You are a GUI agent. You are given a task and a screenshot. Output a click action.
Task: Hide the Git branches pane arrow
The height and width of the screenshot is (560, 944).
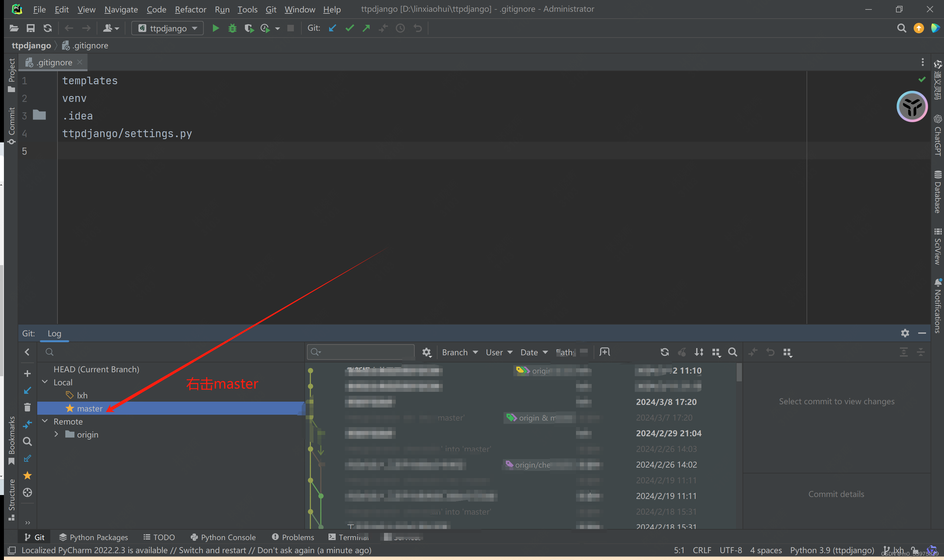27,352
